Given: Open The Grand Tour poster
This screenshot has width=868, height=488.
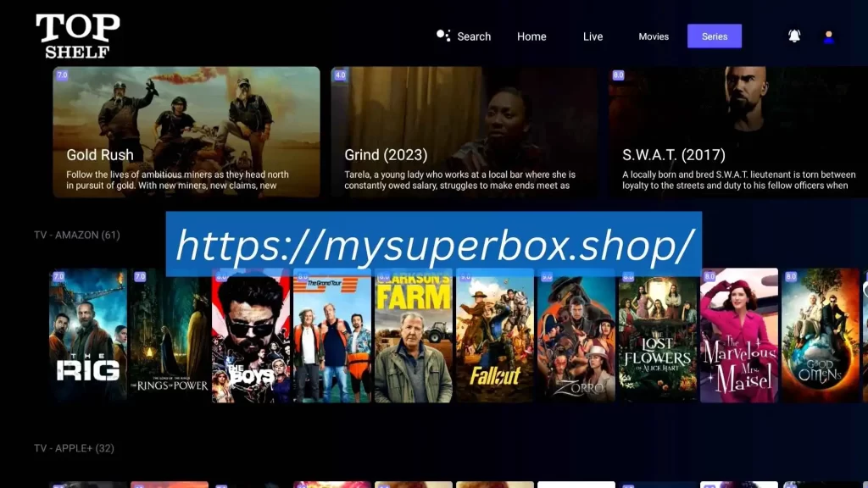Looking at the screenshot, I should (x=331, y=335).
